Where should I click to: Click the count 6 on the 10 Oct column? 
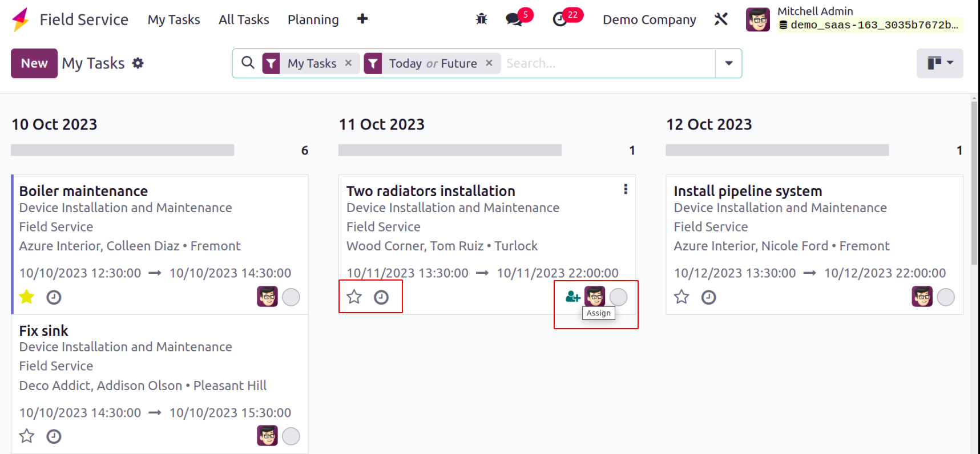305,150
